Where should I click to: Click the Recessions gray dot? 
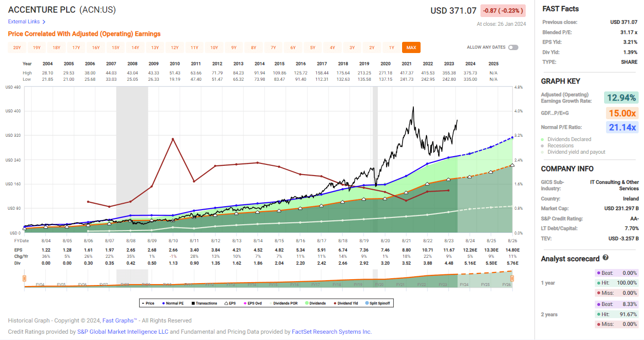point(543,146)
